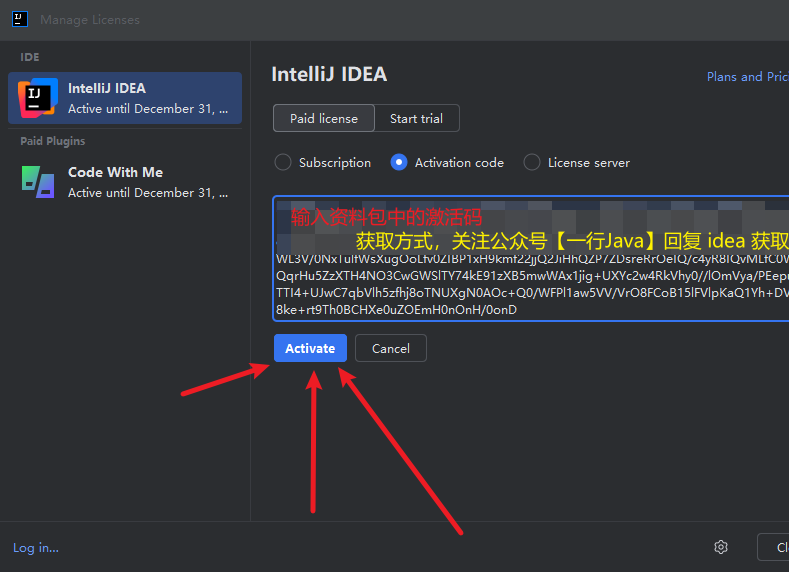789x572 pixels.
Task: Click the 'IntelliJ IDEA' heading in right panel
Action: [x=329, y=74]
